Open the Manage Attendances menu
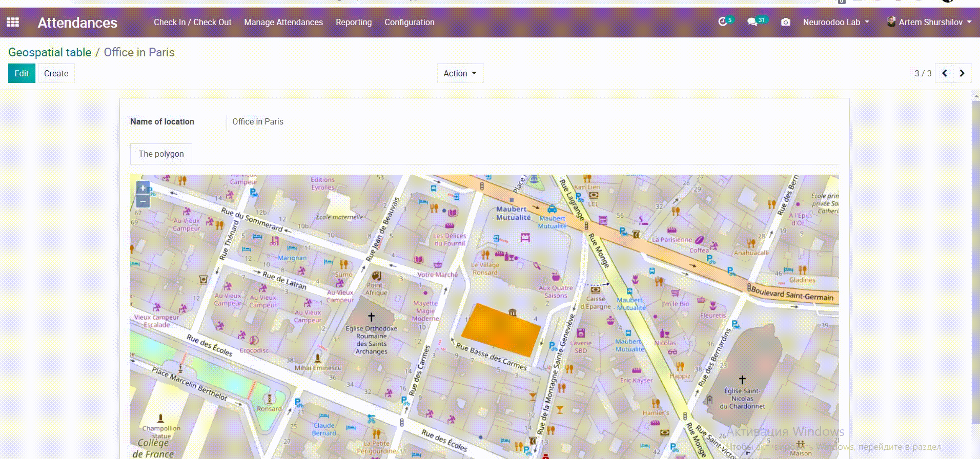Screen dimensions: 980x459 pyautogui.click(x=283, y=22)
